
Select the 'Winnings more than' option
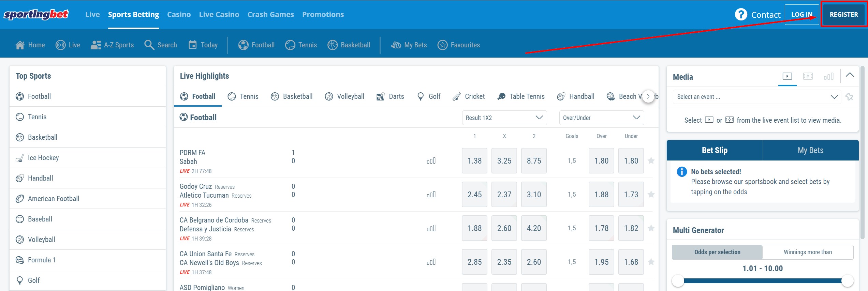pos(807,252)
